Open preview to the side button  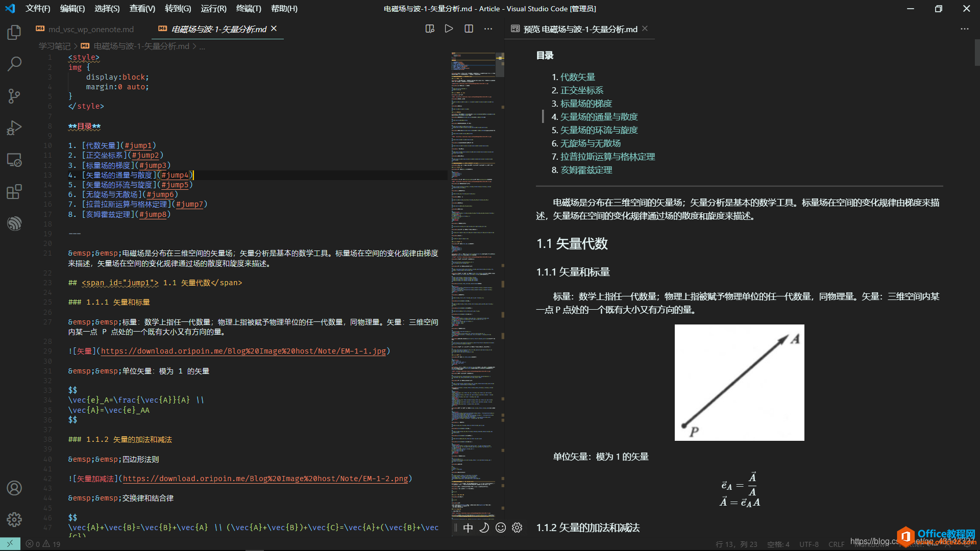(x=430, y=29)
